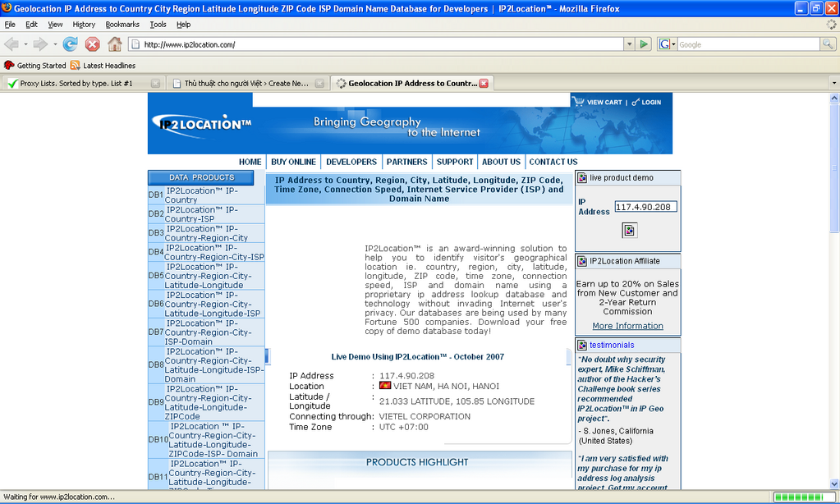The image size is (840, 504).
Task: Open the History menu
Action: [x=84, y=24]
